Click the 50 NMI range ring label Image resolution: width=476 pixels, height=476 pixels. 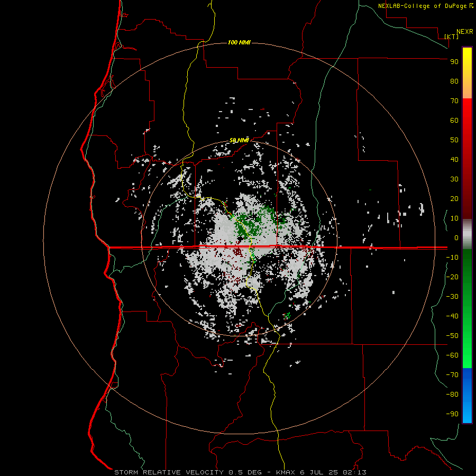pyautogui.click(x=239, y=140)
